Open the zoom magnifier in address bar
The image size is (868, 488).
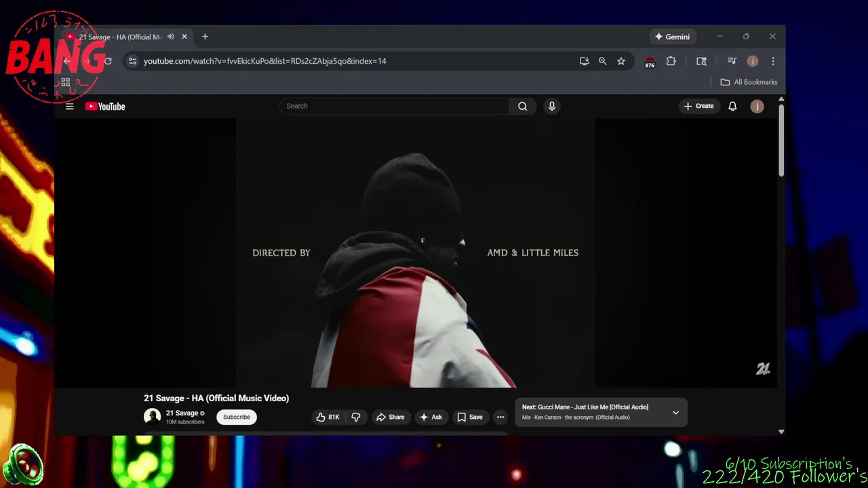click(x=602, y=61)
